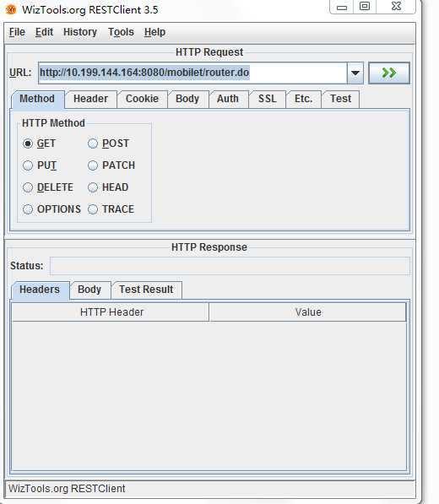Send the request with the green arrows button
Image resolution: width=439 pixels, height=504 pixels.
pyautogui.click(x=389, y=73)
